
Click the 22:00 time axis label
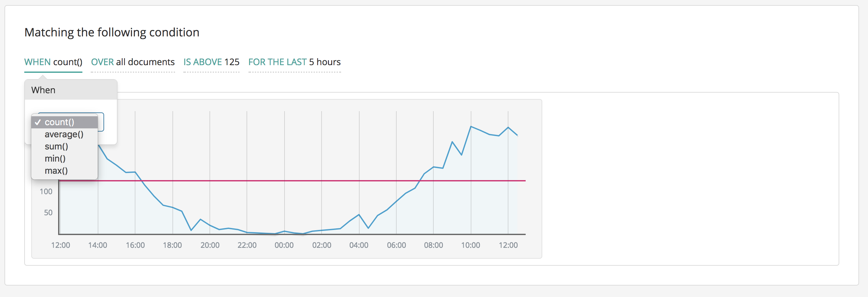tap(247, 245)
